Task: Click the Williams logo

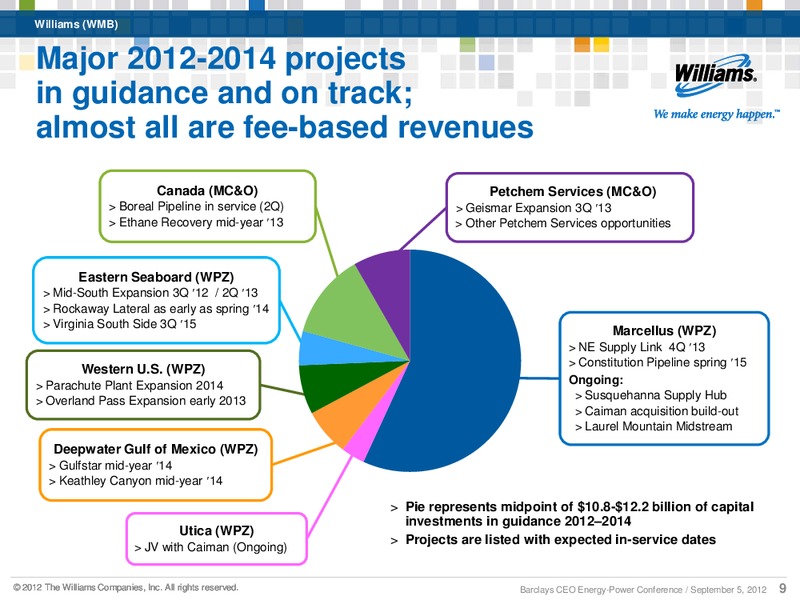Action: (x=715, y=76)
